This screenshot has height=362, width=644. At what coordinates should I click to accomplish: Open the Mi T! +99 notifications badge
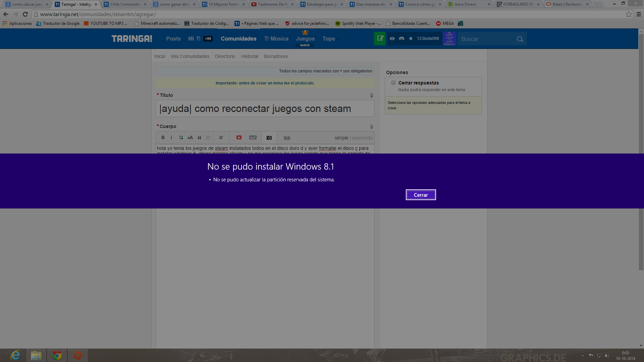coord(208,39)
